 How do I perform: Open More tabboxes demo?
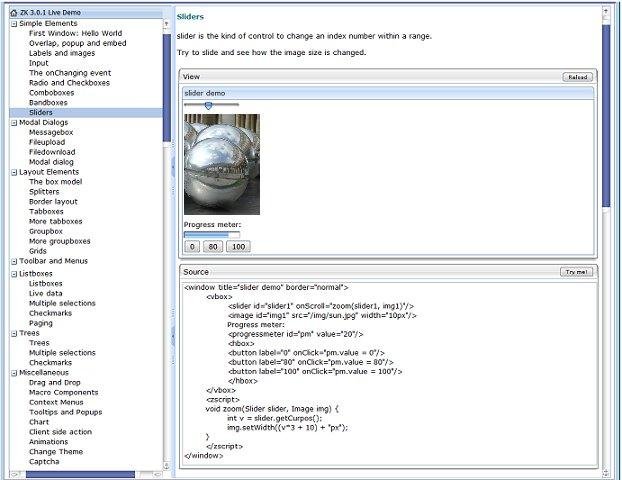56,222
